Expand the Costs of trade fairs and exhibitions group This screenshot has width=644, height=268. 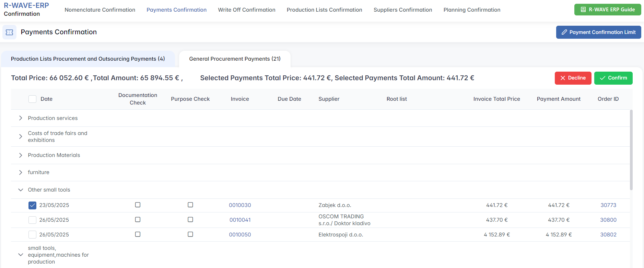[x=21, y=137]
